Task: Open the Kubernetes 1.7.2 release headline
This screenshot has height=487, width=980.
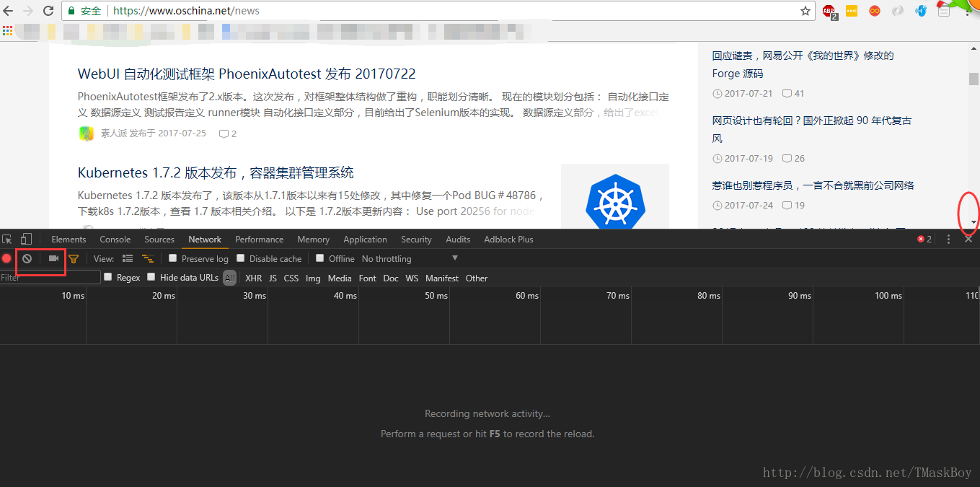Action: point(216,172)
